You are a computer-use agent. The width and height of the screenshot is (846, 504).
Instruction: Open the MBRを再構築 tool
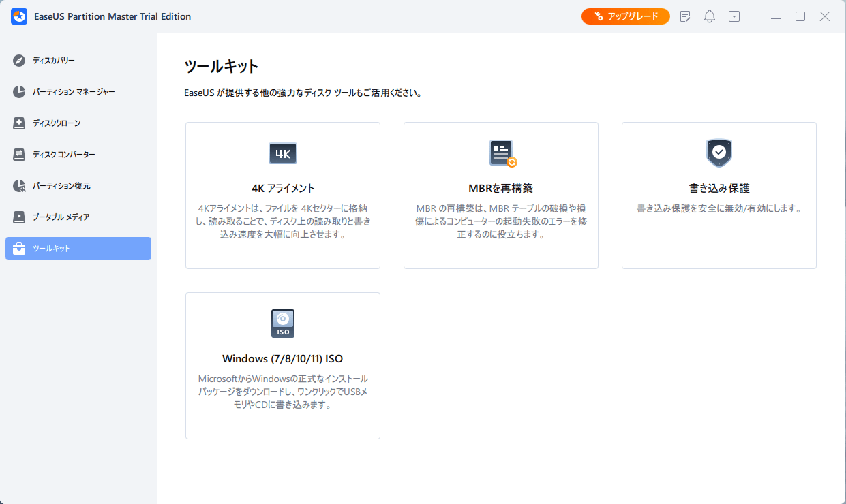coord(500,153)
